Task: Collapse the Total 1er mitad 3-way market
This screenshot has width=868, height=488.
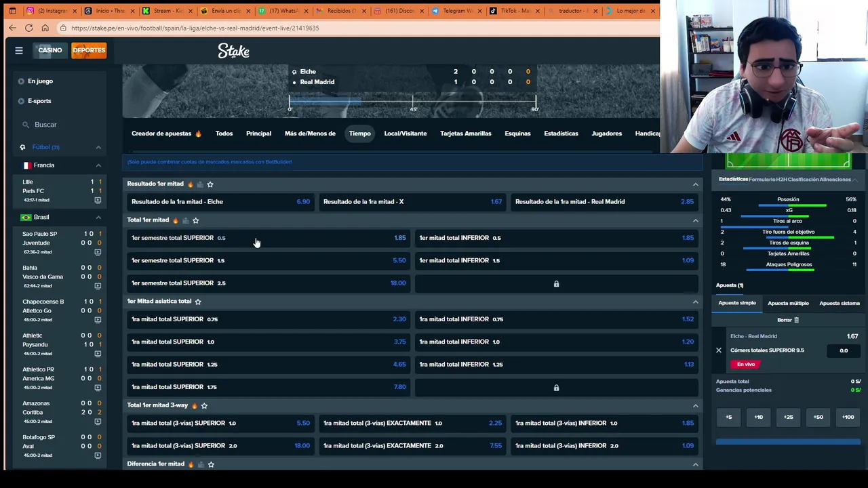Action: (x=695, y=405)
